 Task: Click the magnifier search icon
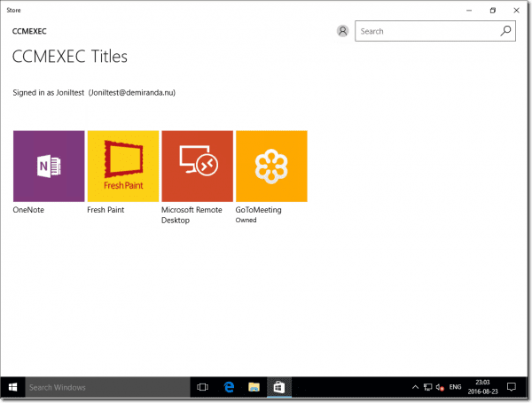pos(505,31)
